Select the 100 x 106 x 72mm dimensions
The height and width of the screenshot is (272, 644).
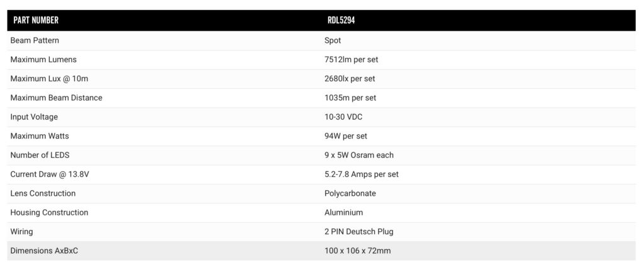[x=357, y=251]
